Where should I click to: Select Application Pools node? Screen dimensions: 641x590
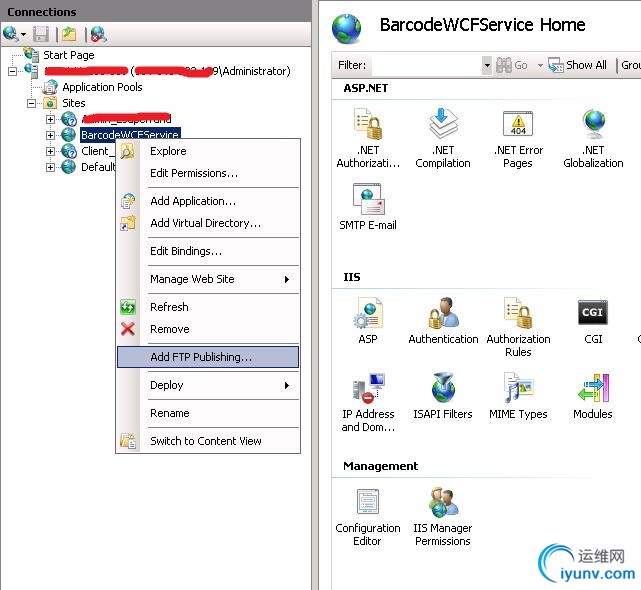pos(102,87)
